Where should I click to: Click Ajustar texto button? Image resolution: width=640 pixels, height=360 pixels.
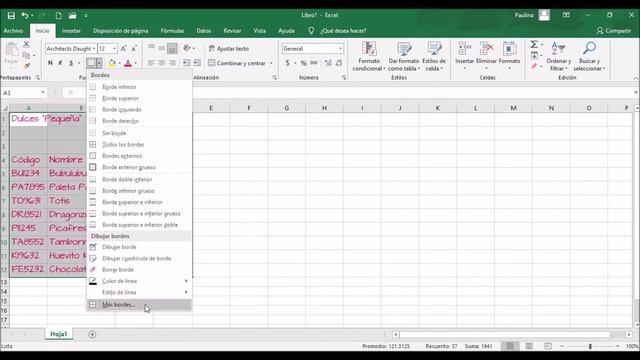(x=229, y=49)
